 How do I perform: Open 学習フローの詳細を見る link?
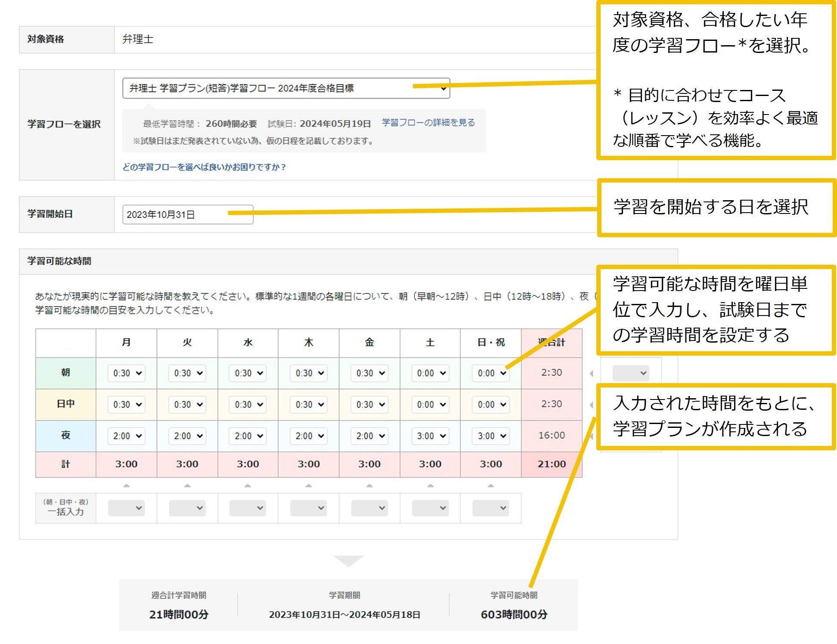click(428, 123)
